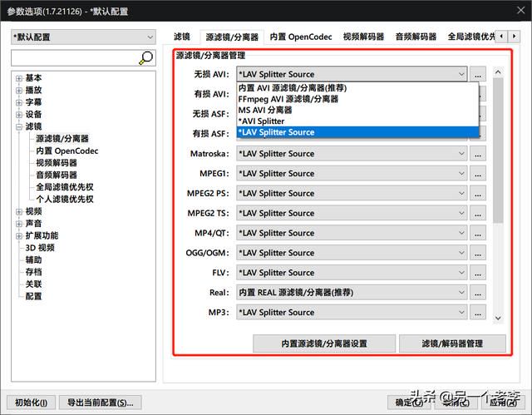Open the Real splitter dropdown
This screenshot has width=532, height=415.
[352, 293]
